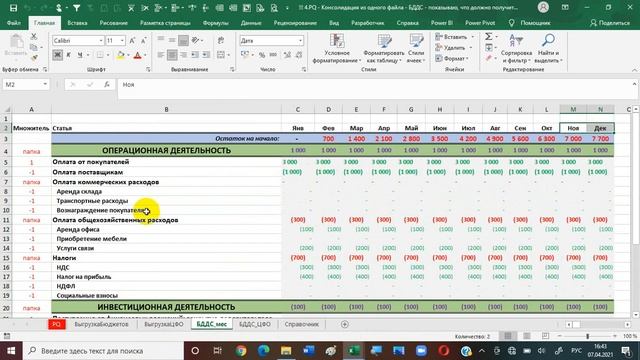Image resolution: width=640 pixels, height=360 pixels.
Task: Click the AutoSum sigma icon
Action: point(489,37)
